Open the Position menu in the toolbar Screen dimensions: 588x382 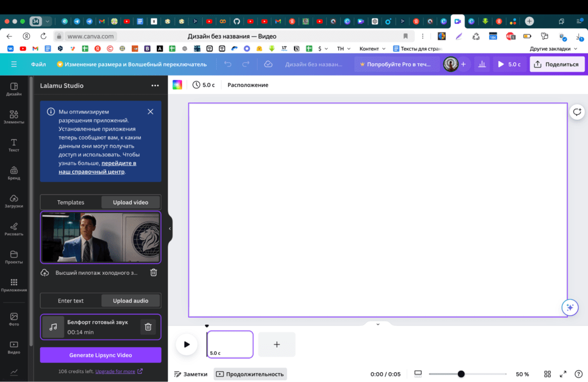248,85
